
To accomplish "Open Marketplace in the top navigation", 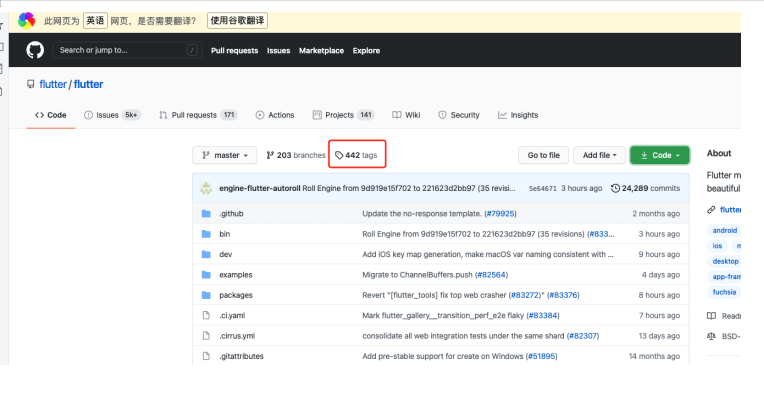I will (321, 51).
